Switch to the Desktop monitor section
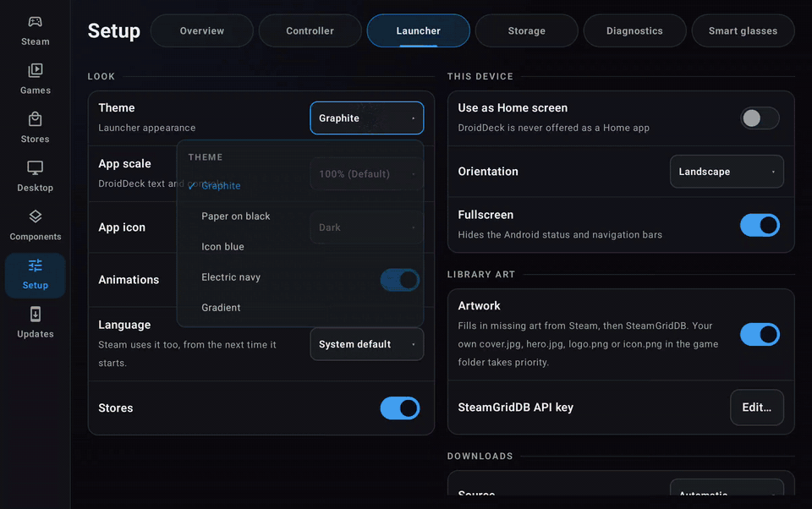This screenshot has height=509, width=812. pyautogui.click(x=36, y=177)
